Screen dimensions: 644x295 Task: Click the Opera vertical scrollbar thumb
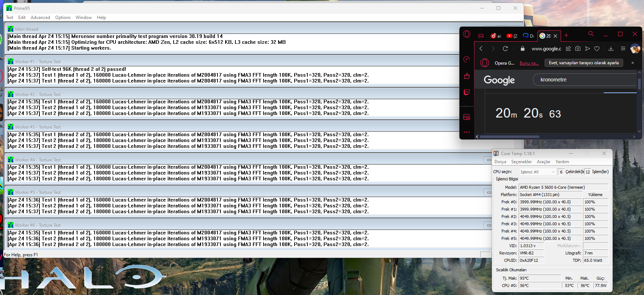[x=639, y=83]
